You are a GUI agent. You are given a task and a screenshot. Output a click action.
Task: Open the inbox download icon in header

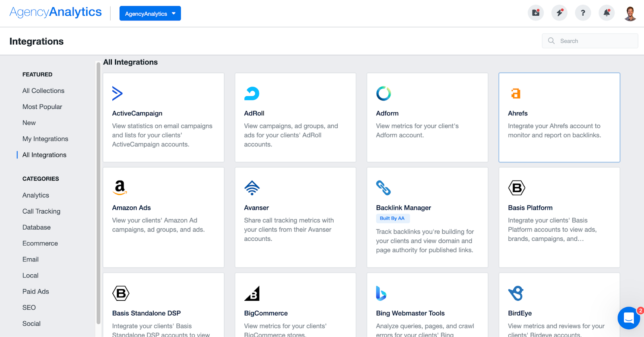pyautogui.click(x=536, y=13)
